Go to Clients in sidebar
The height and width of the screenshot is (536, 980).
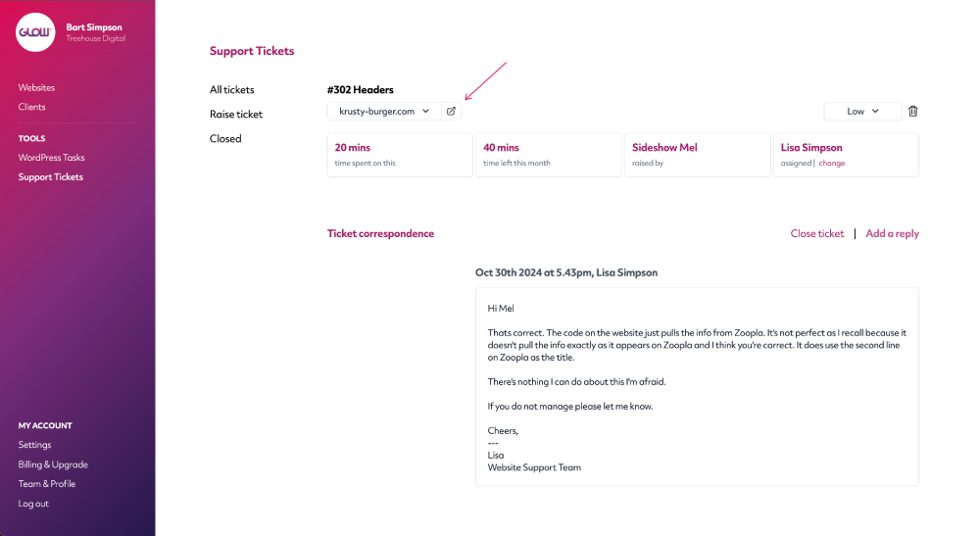(x=32, y=107)
